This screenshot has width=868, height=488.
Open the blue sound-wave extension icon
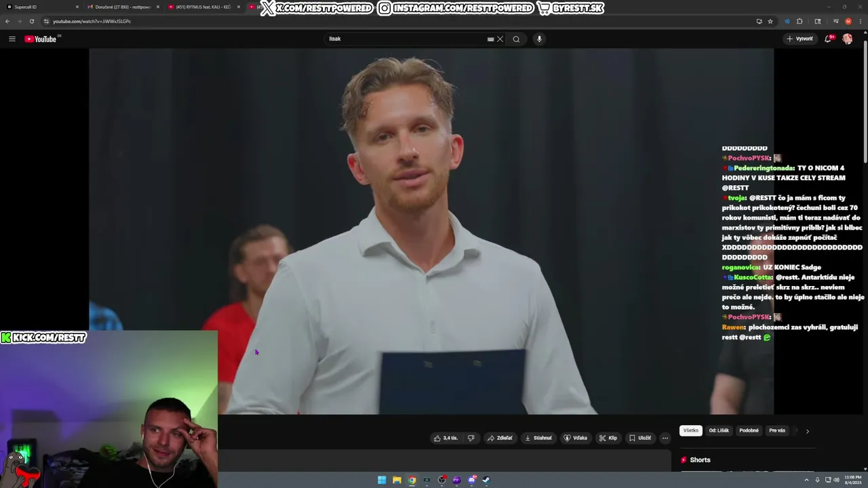[787, 21]
